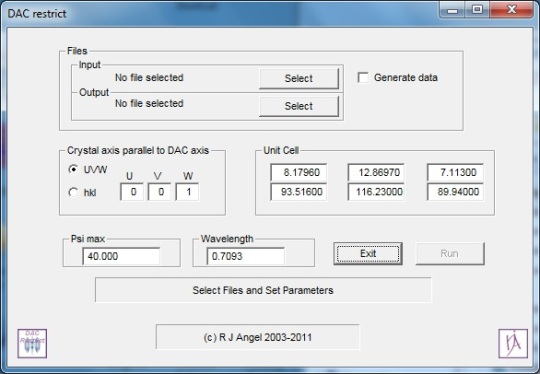Edit unit cell value 7.11300
This screenshot has width=540, height=374.
coord(455,172)
